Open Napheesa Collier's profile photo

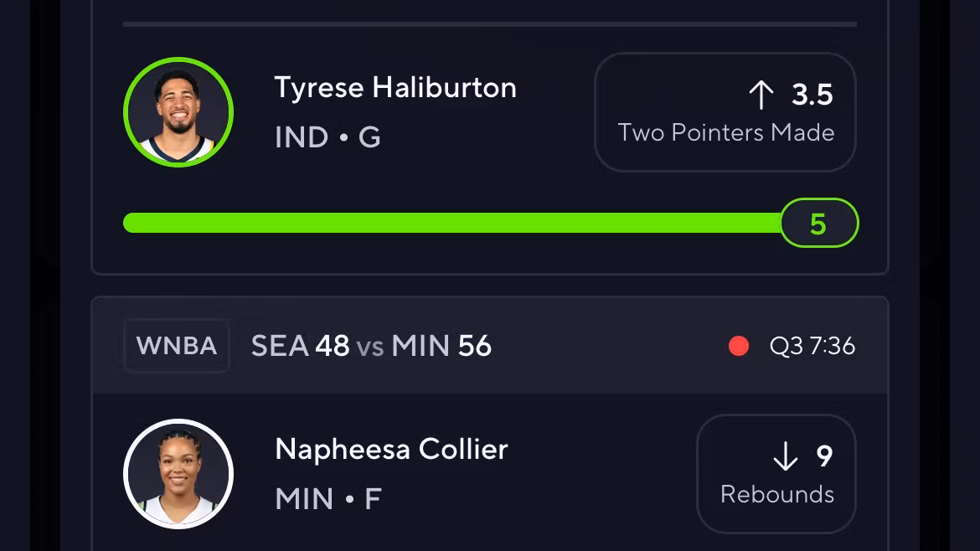click(x=178, y=474)
